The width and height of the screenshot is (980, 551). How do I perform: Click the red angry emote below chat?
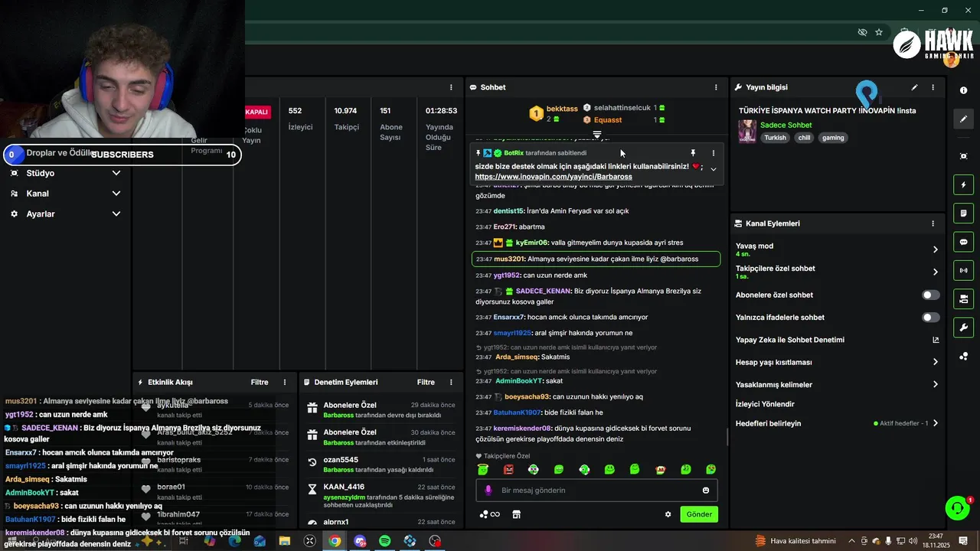(508, 469)
